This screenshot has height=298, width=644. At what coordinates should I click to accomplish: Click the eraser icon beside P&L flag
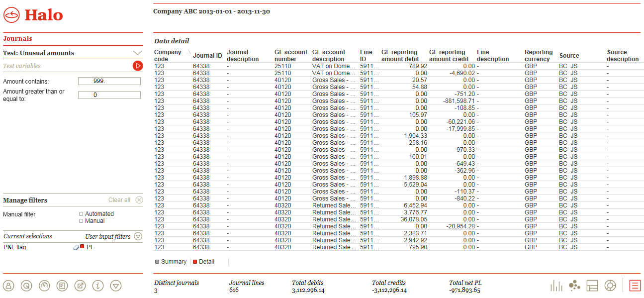pos(76,247)
